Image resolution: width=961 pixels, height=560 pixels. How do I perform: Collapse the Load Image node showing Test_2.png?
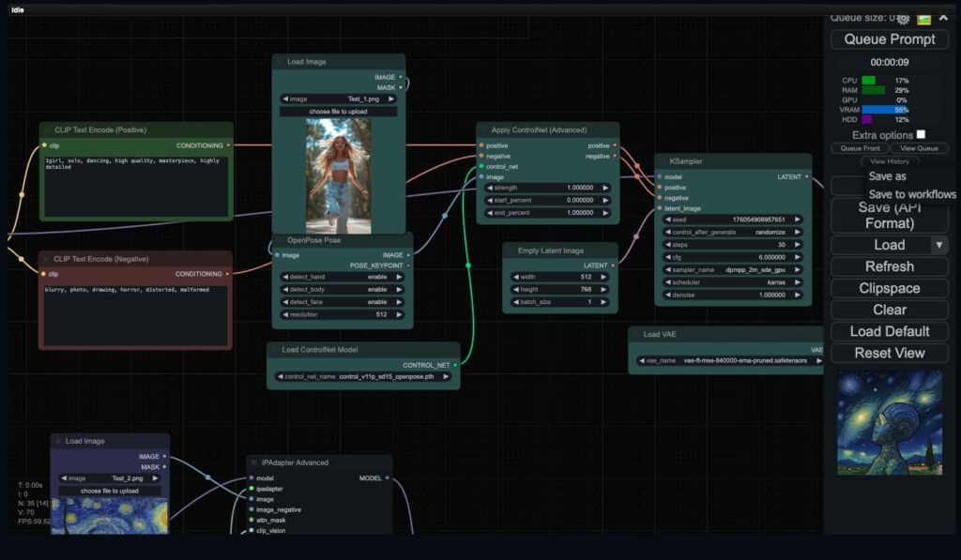[x=58, y=441]
